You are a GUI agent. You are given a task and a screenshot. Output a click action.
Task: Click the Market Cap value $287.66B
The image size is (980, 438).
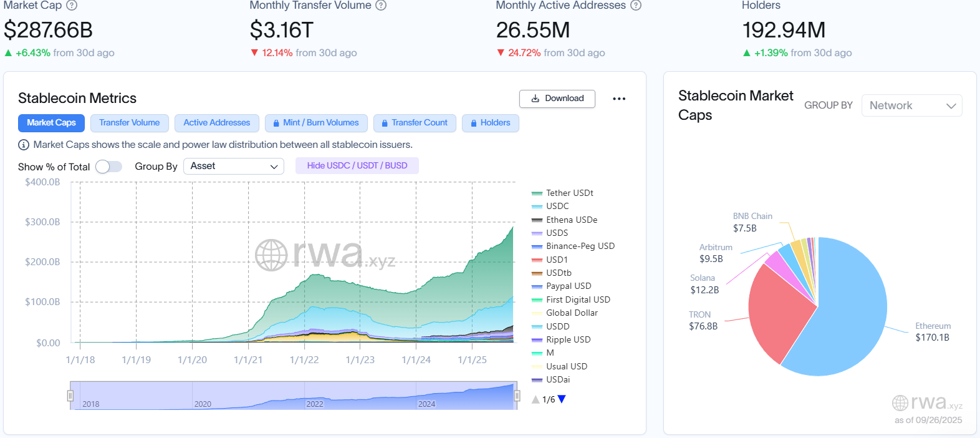[49, 30]
